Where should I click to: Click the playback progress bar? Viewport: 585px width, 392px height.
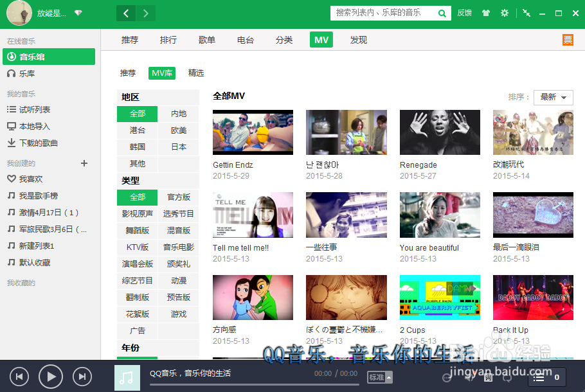(x=254, y=384)
